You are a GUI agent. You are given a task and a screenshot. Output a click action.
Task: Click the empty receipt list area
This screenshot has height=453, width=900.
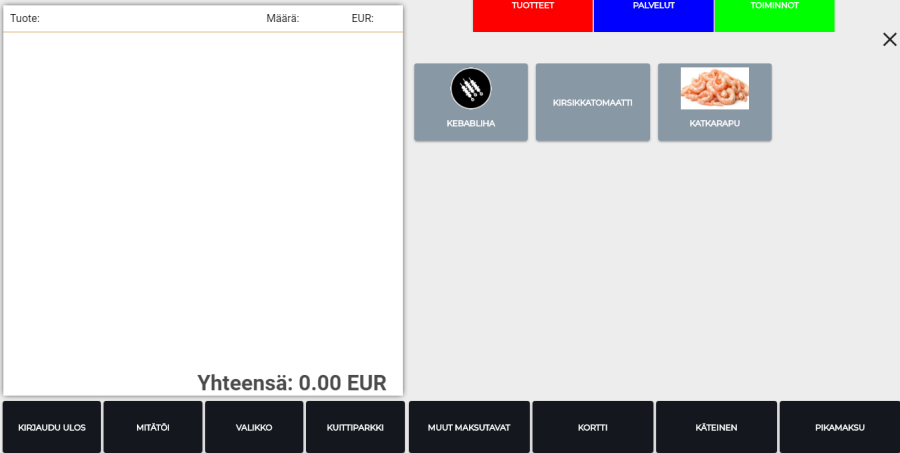pos(203,200)
